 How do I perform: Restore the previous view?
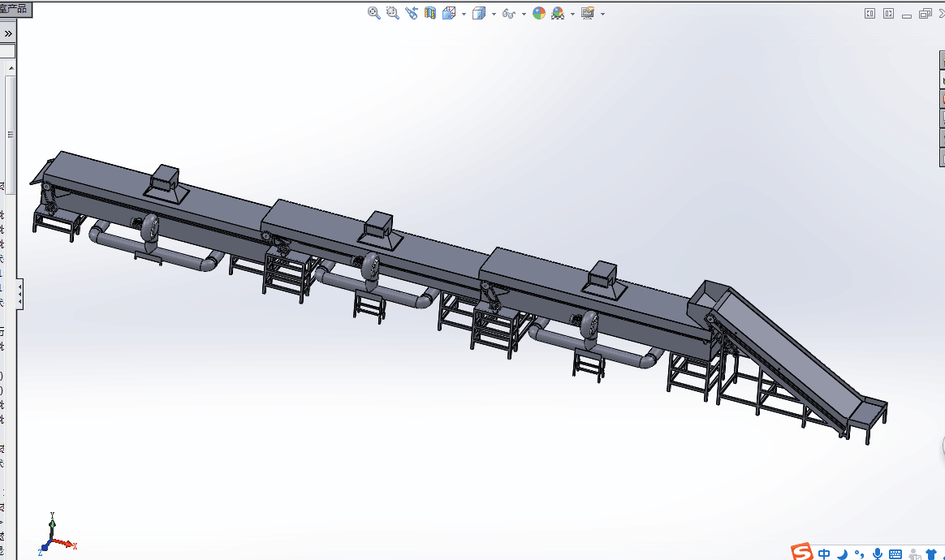click(x=412, y=13)
